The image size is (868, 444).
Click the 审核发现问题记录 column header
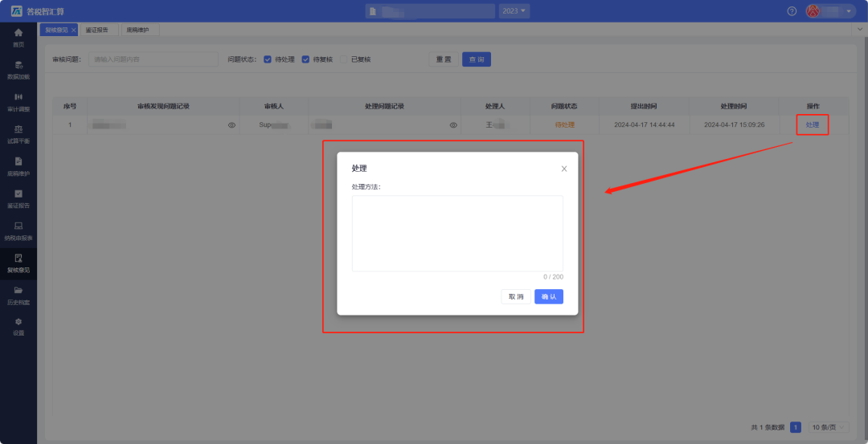163,106
